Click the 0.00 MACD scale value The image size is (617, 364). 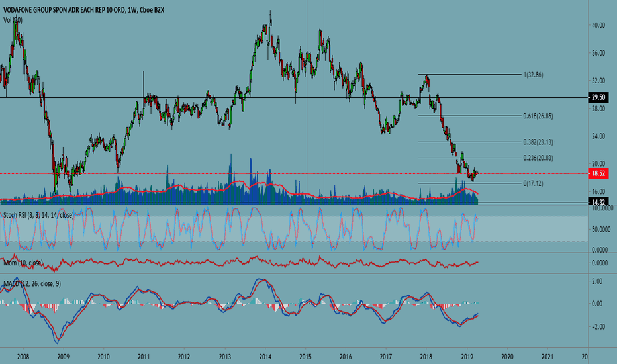tap(597, 304)
